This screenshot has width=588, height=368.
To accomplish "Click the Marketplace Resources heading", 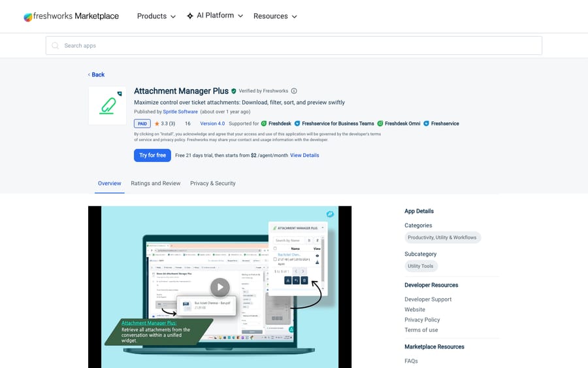I will [x=434, y=347].
